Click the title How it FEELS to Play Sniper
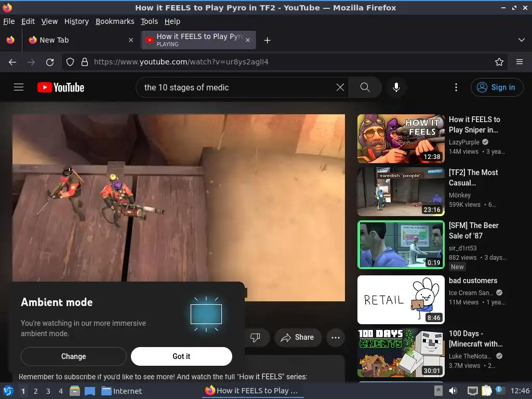The image size is (532, 399). [x=474, y=125]
